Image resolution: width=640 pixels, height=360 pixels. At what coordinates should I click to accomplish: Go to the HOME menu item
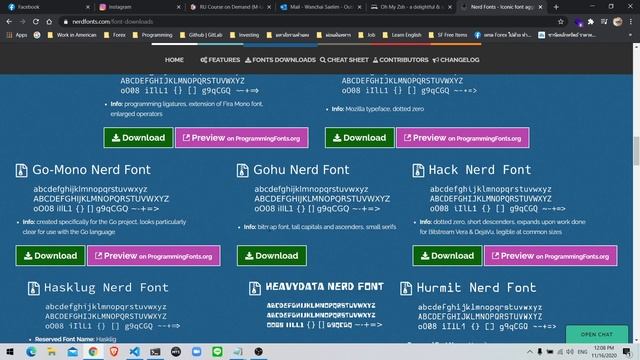(x=174, y=60)
